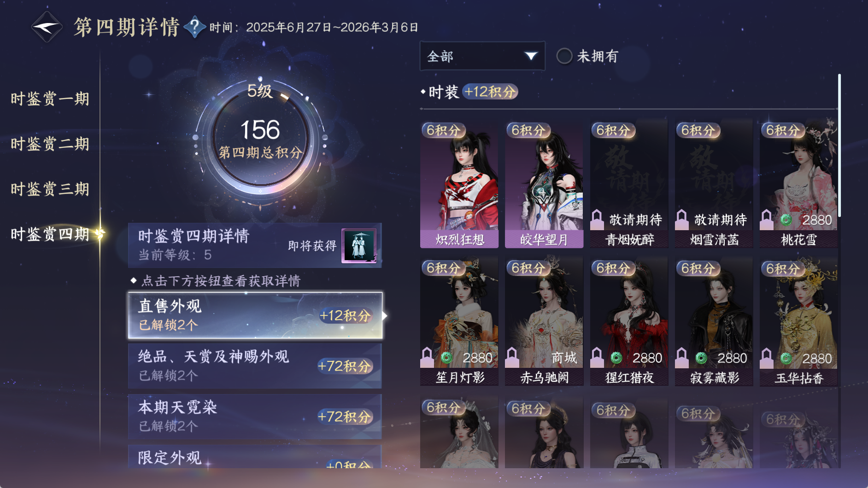Click the wardrobe icon on 赤乌驰阙 card
Viewport: 868px width, 488px height.
(x=512, y=358)
